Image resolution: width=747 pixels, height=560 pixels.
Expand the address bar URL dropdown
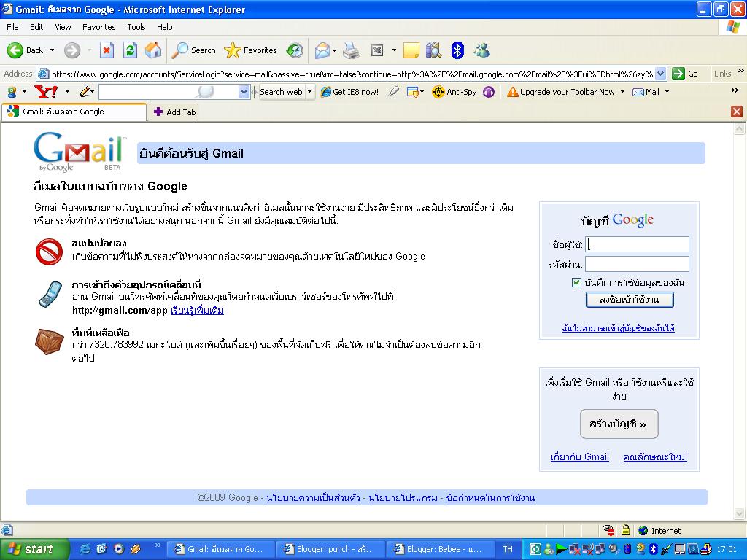pyautogui.click(x=660, y=74)
